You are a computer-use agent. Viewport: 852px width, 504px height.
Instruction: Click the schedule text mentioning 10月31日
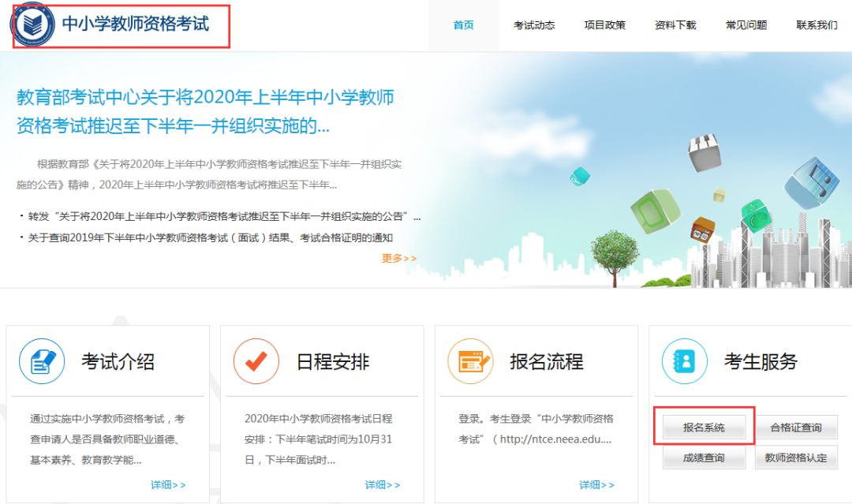point(319,439)
